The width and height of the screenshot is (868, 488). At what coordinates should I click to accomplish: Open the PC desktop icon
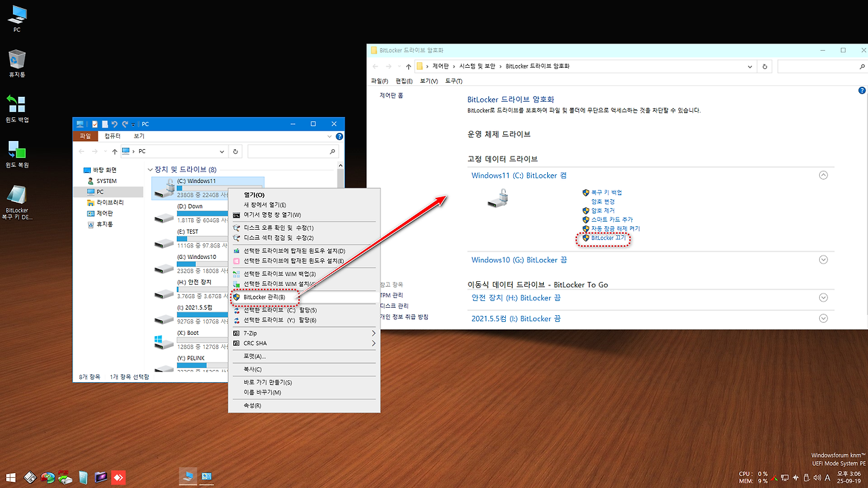pos(17,18)
